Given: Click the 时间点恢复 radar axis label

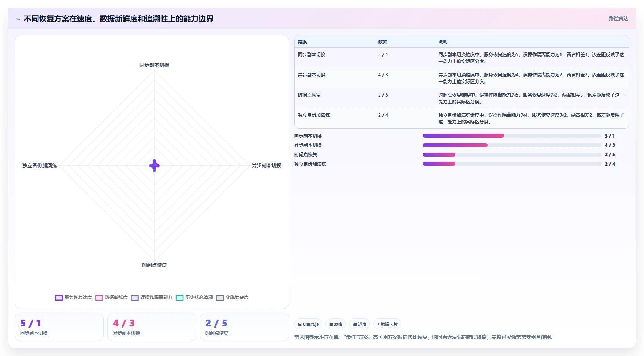Looking at the screenshot, I should pyautogui.click(x=154, y=265).
